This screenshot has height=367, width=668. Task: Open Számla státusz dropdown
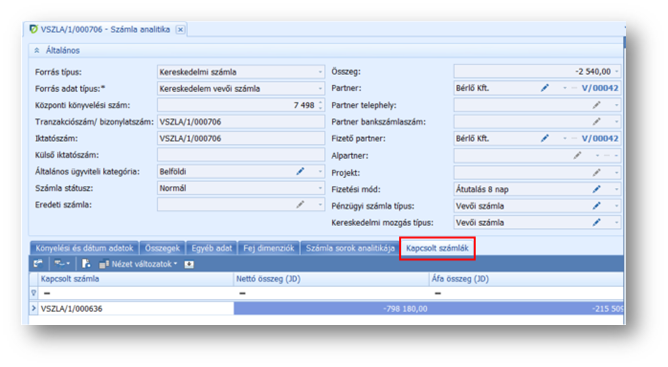click(x=320, y=188)
